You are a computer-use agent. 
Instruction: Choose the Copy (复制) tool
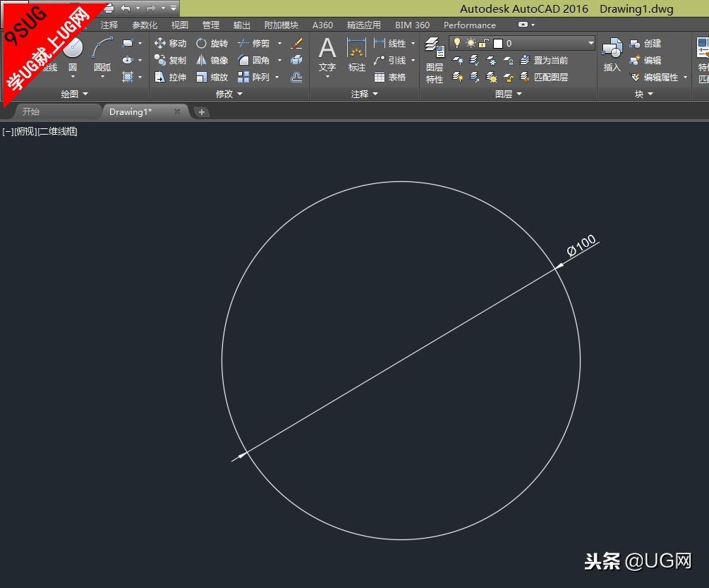click(x=170, y=61)
